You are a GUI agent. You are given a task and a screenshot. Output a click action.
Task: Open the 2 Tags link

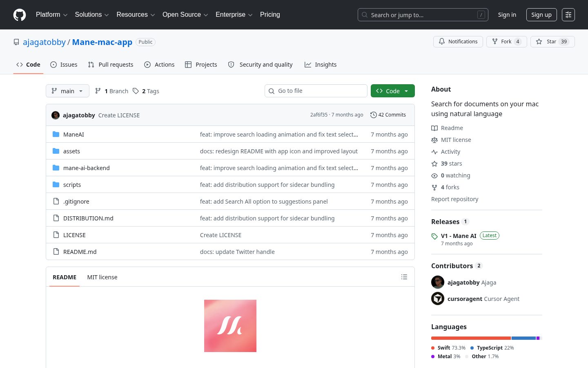point(146,91)
